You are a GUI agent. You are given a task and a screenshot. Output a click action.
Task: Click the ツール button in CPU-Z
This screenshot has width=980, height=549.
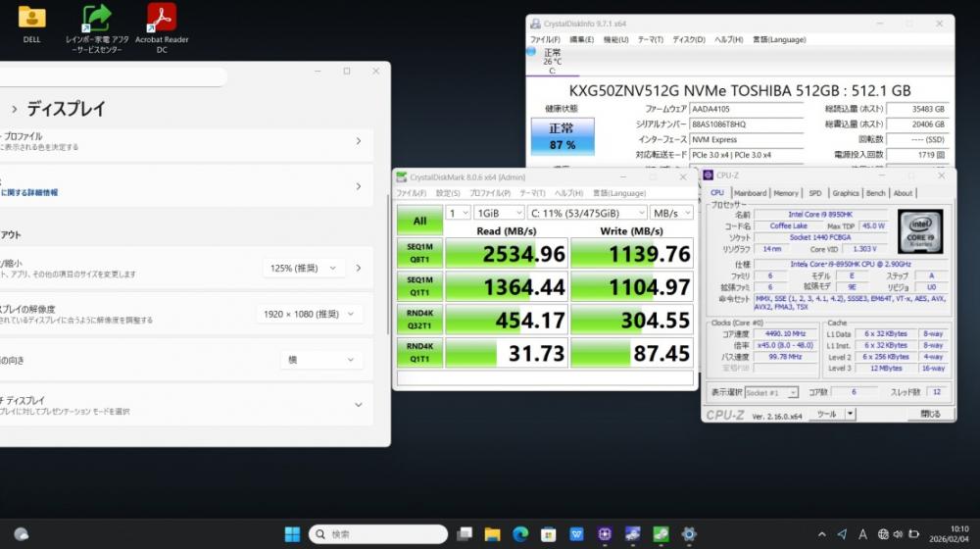[x=827, y=414]
